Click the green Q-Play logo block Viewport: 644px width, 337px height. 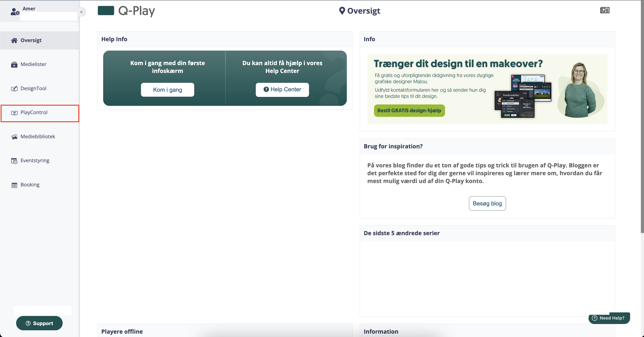[x=106, y=11]
